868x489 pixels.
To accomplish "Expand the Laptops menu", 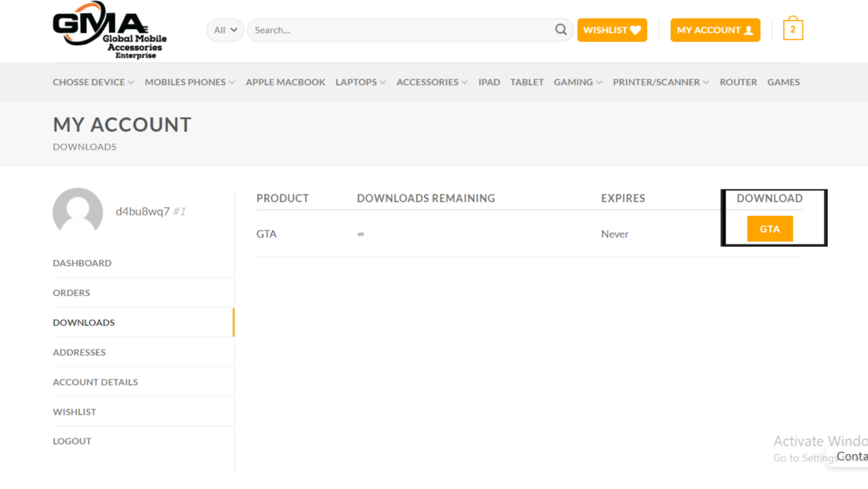I will (360, 82).
